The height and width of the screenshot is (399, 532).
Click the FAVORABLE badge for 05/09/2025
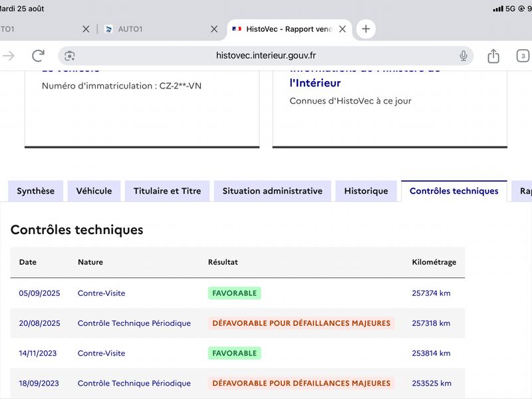[235, 293]
